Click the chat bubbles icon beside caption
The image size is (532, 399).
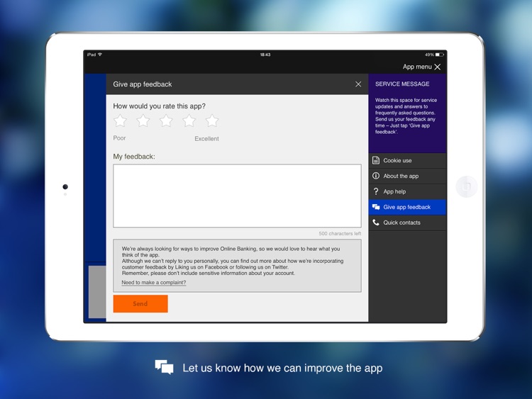click(165, 367)
